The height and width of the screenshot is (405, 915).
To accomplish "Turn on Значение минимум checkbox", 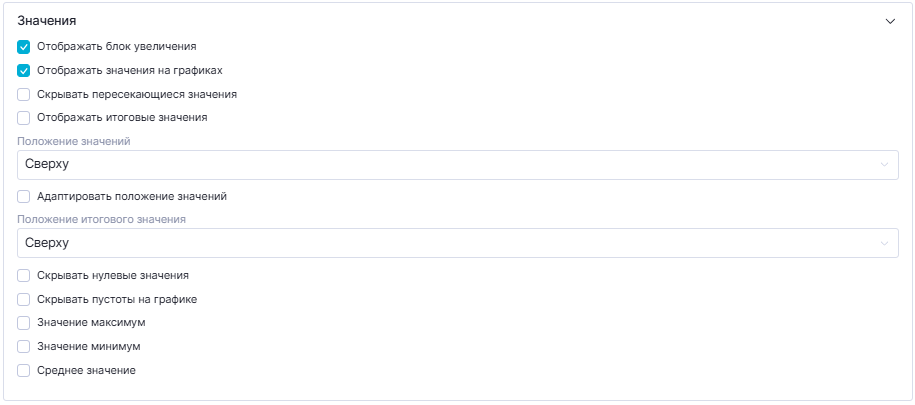I will tap(24, 347).
